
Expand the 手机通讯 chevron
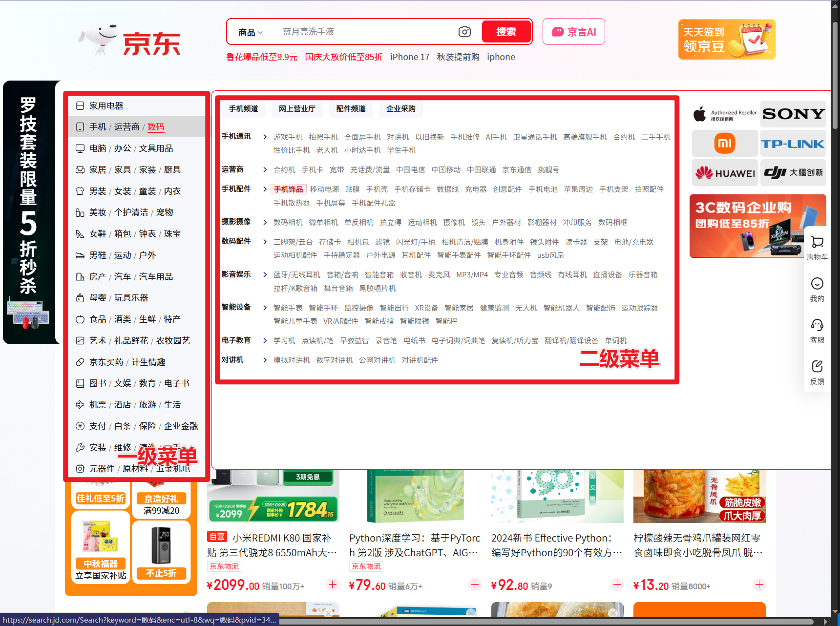pos(265,137)
